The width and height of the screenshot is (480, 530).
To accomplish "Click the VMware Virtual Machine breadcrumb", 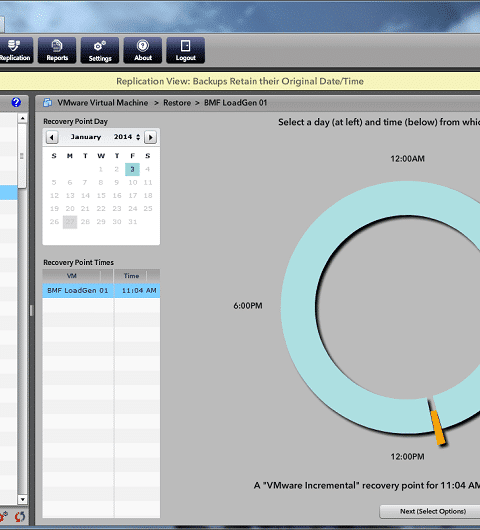I will tap(103, 103).
